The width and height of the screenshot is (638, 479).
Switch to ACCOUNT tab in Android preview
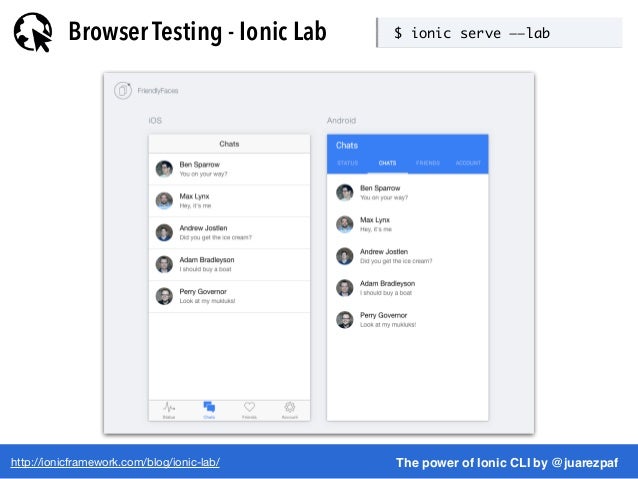click(468, 163)
